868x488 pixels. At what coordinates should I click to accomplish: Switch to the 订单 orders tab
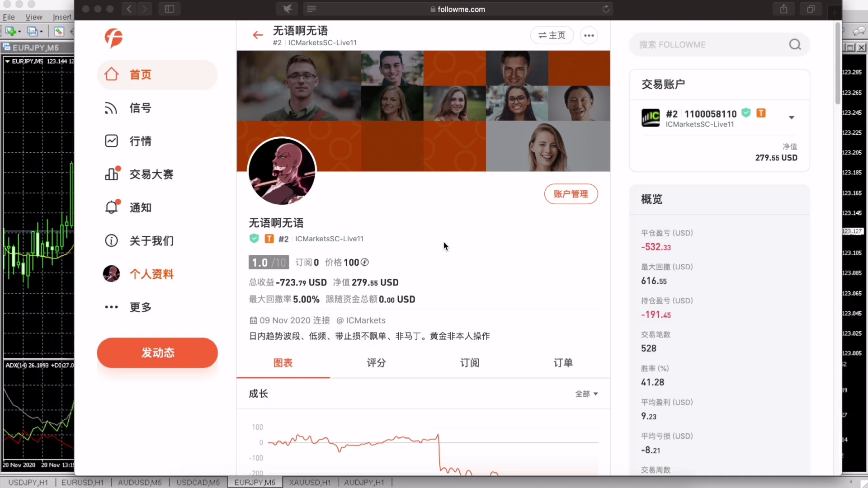tap(563, 363)
